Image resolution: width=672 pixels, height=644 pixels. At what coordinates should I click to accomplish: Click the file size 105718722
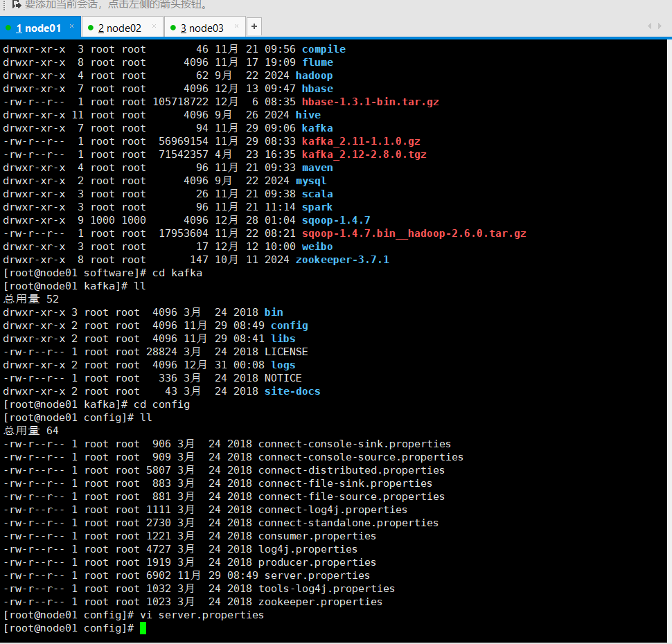click(x=180, y=102)
